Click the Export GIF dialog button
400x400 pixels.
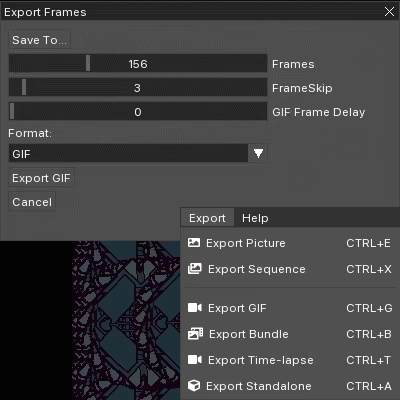(41, 178)
